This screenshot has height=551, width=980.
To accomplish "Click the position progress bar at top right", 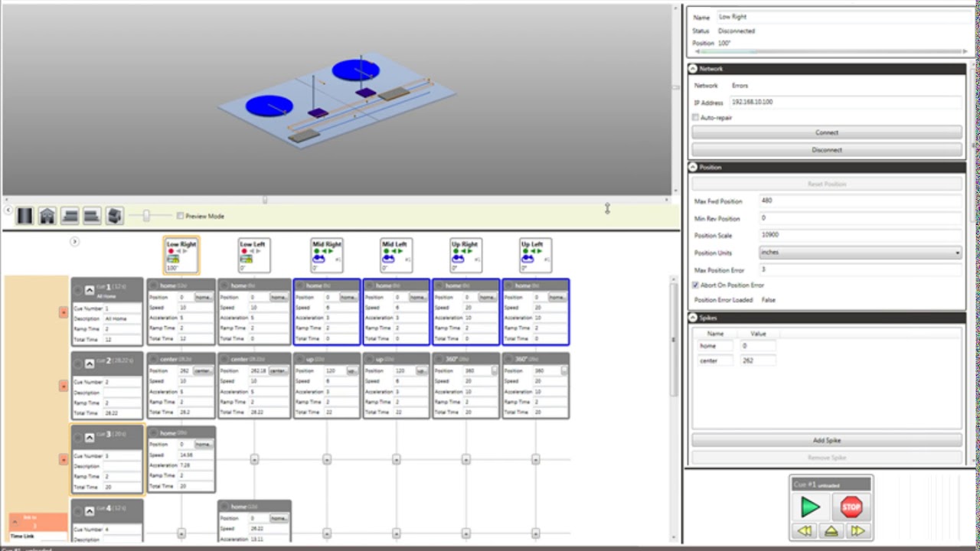I will point(831,51).
